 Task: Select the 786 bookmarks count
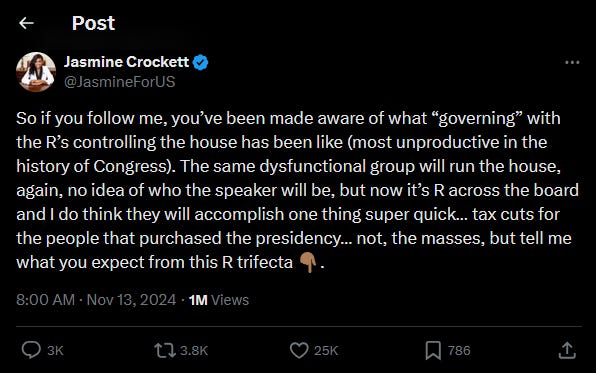pyautogui.click(x=459, y=351)
